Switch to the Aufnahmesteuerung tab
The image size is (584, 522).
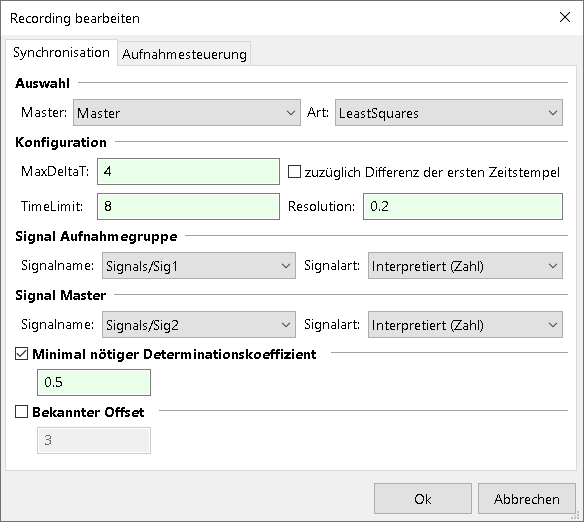click(184, 54)
